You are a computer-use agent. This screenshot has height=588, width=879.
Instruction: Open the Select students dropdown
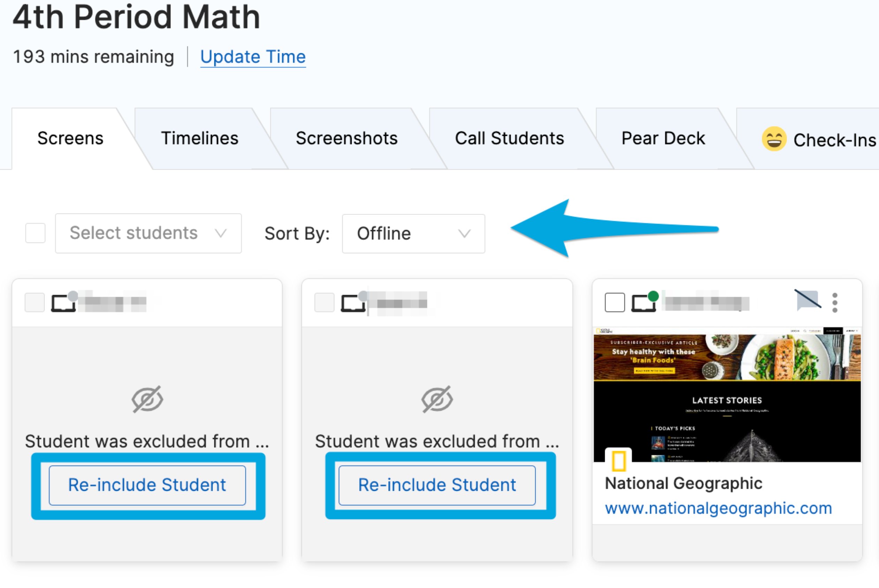click(x=148, y=233)
